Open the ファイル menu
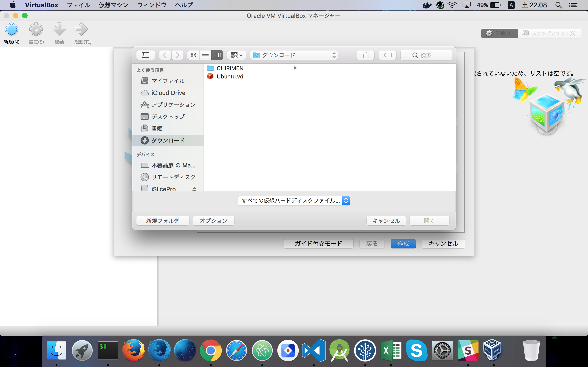This screenshot has width=588, height=367. point(78,5)
